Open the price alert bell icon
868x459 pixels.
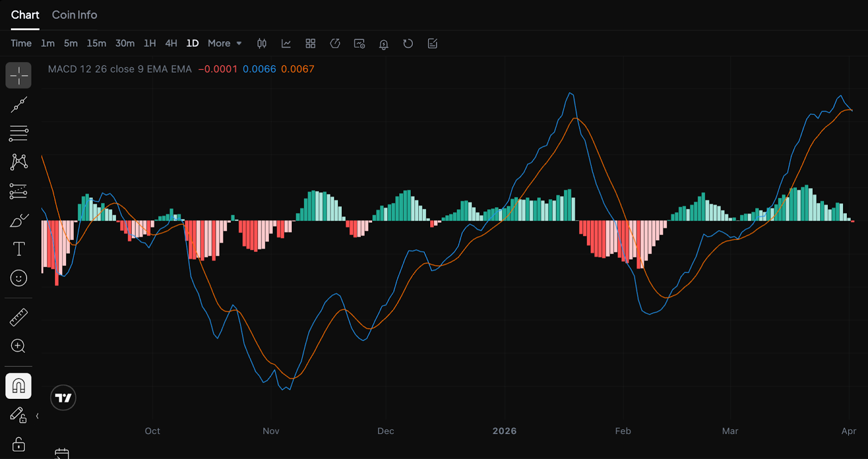(384, 44)
